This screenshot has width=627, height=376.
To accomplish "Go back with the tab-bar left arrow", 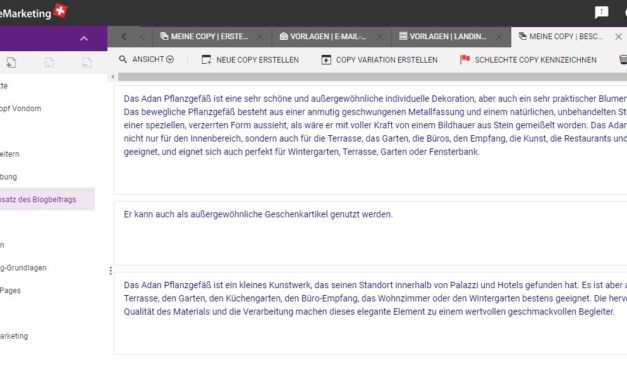I will 124,37.
